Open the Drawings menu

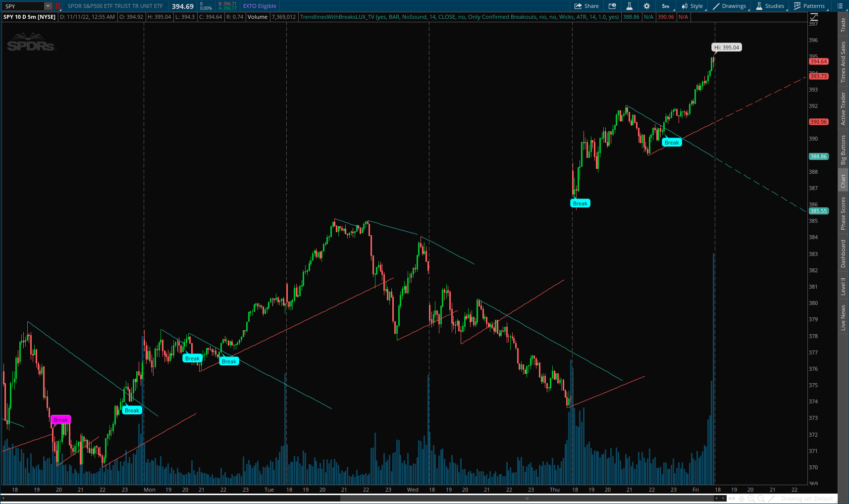[730, 6]
